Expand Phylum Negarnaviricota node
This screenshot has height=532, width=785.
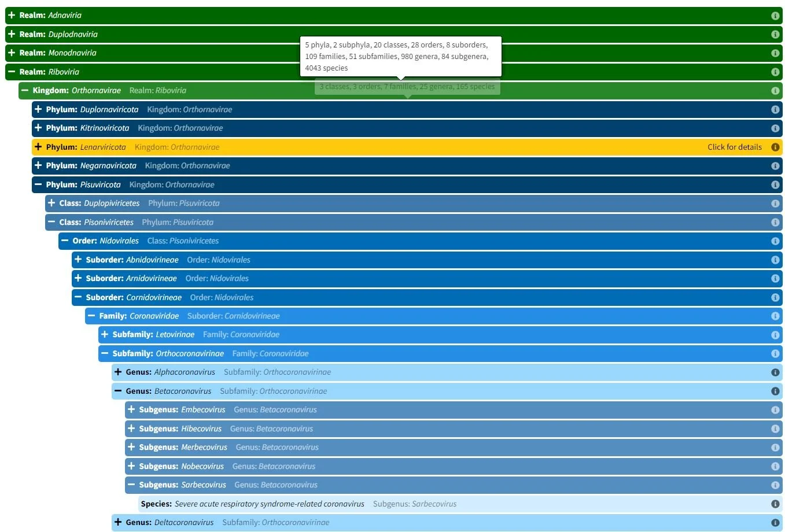click(38, 165)
